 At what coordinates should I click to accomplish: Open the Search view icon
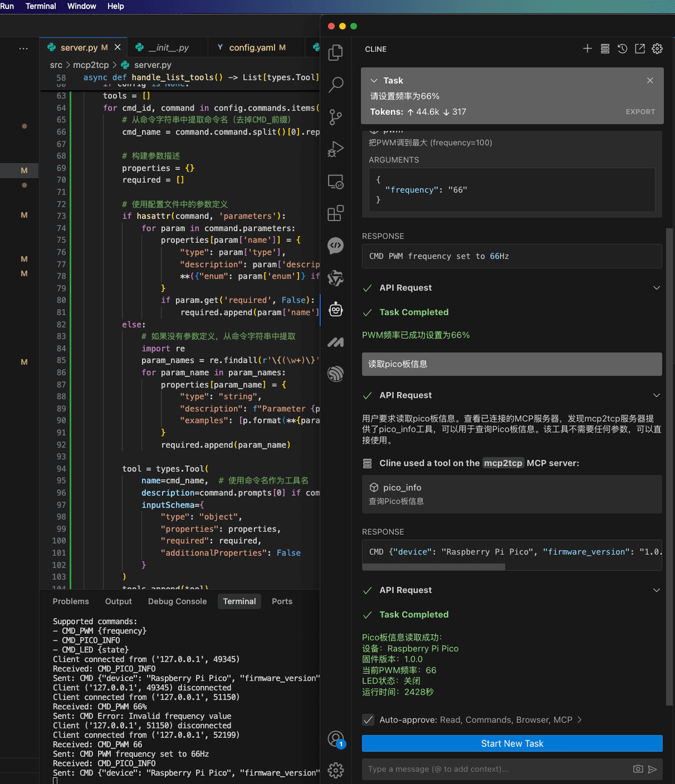(x=336, y=84)
